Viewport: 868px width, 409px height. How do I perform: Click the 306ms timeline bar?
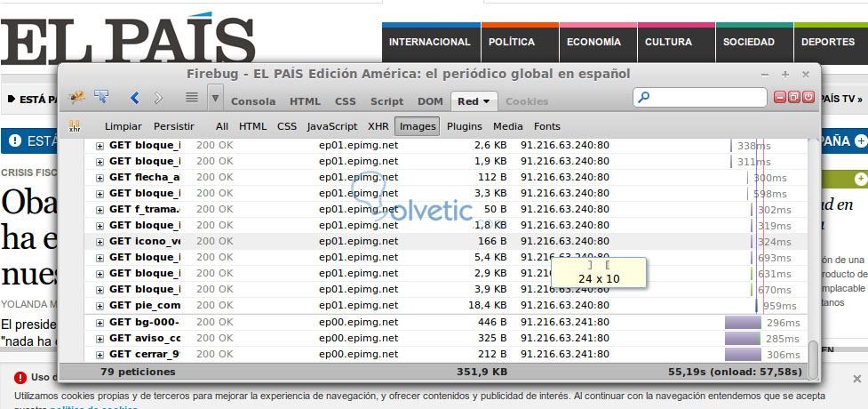(744, 355)
